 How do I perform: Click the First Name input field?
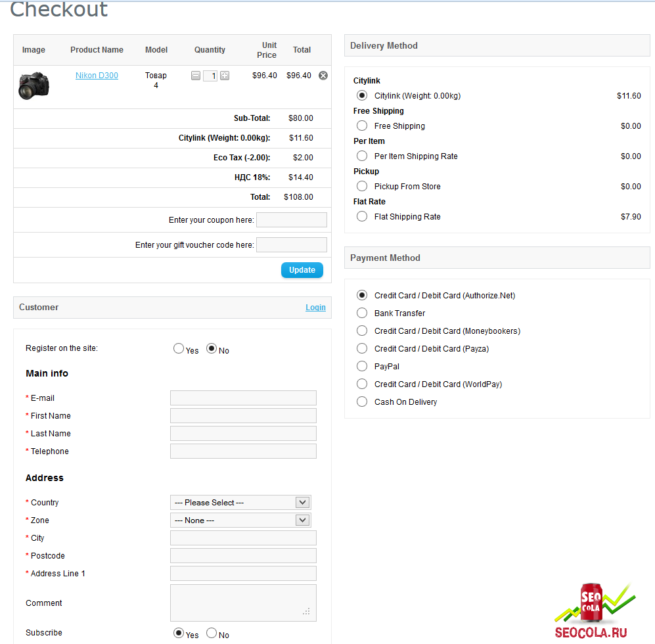click(x=243, y=416)
